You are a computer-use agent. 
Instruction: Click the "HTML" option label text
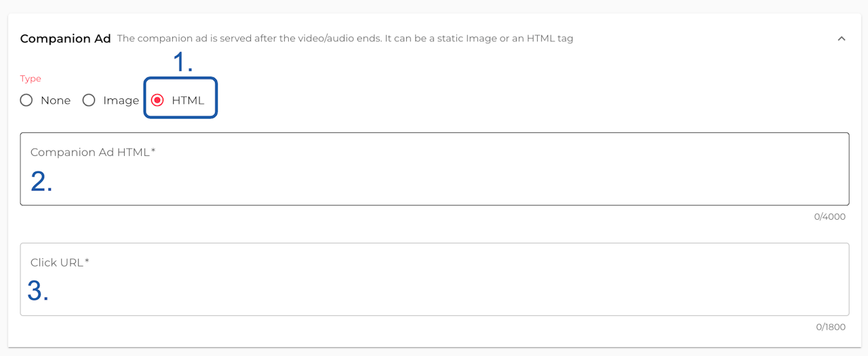click(188, 100)
